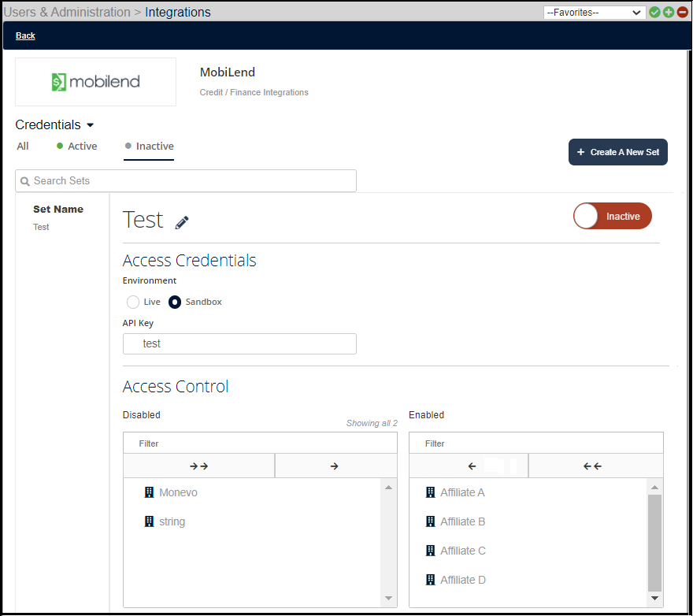Click Integrations breadcrumb
693x616 pixels.
click(x=178, y=12)
